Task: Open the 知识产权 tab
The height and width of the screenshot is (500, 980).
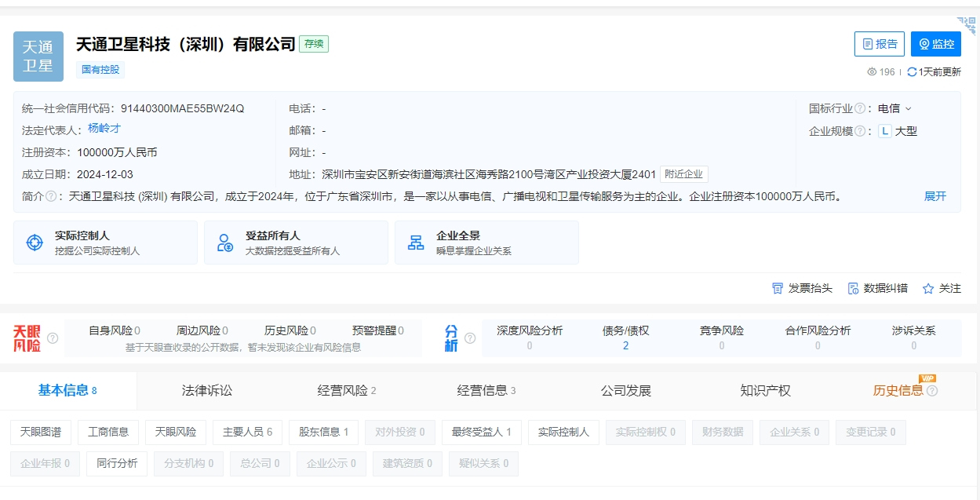Action: coord(766,391)
